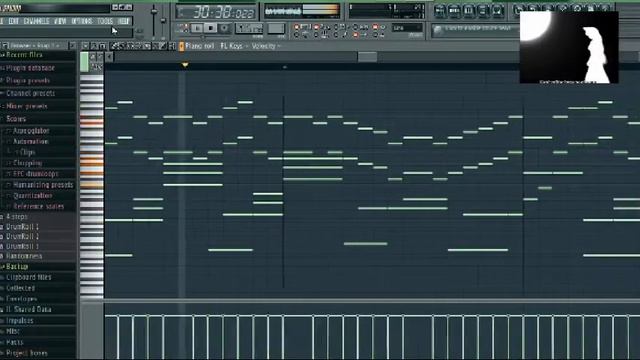Select 'Channel presets' in the browser
The image size is (640, 360).
(x=30, y=93)
